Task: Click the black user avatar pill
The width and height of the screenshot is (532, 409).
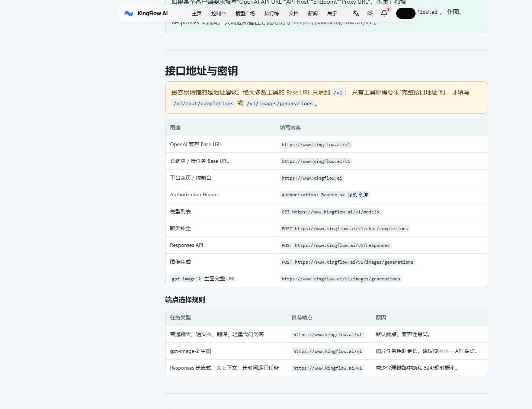Action: coord(406,13)
